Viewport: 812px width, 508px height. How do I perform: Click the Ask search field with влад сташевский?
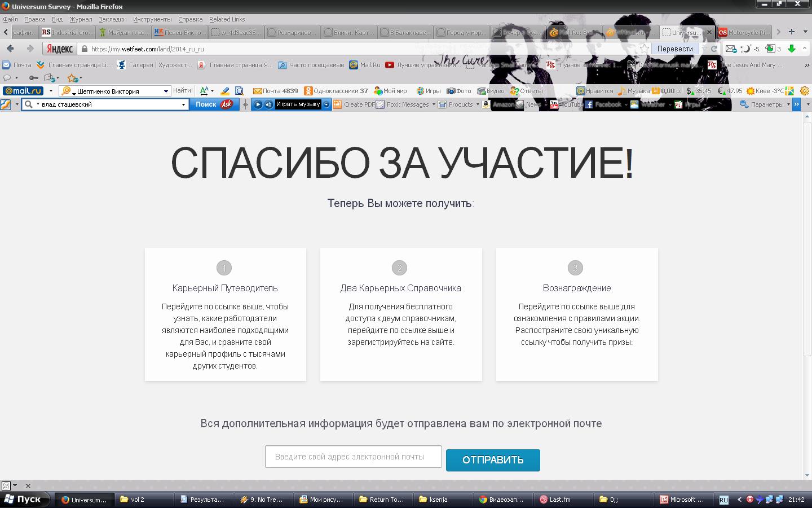point(105,104)
